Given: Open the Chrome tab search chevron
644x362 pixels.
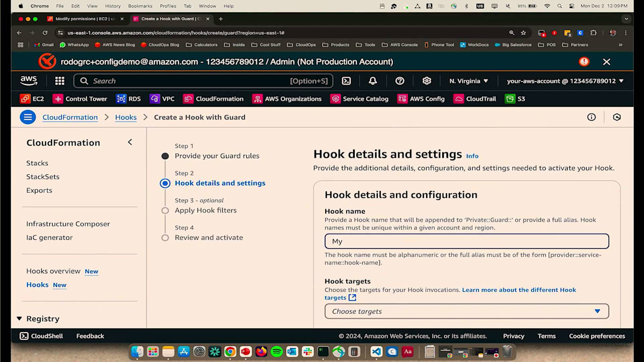Looking at the screenshot, I should click(x=626, y=19).
